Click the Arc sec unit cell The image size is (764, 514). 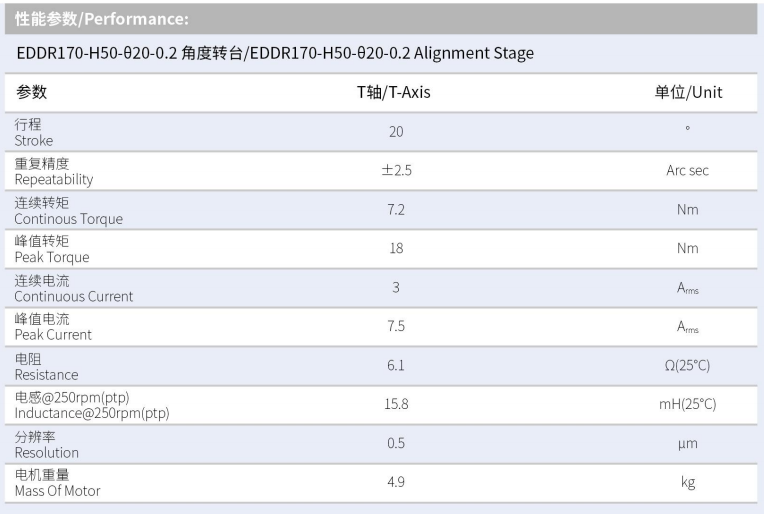click(x=687, y=171)
